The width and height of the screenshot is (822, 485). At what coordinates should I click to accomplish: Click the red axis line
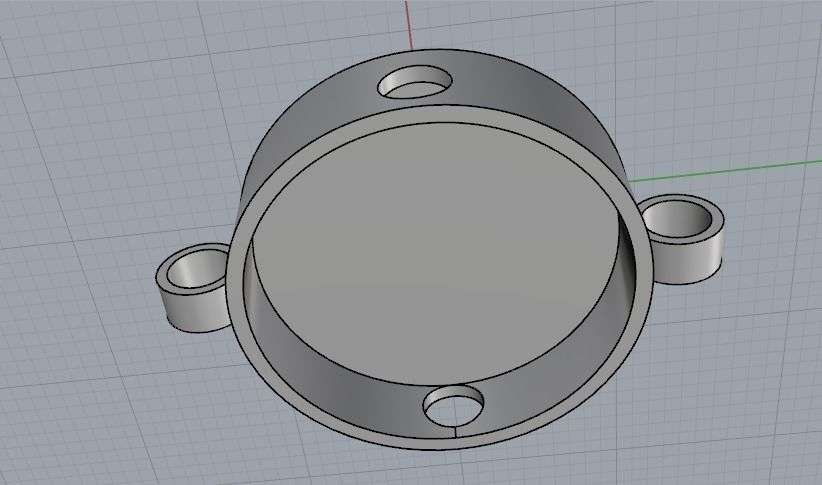[x=409, y=25]
